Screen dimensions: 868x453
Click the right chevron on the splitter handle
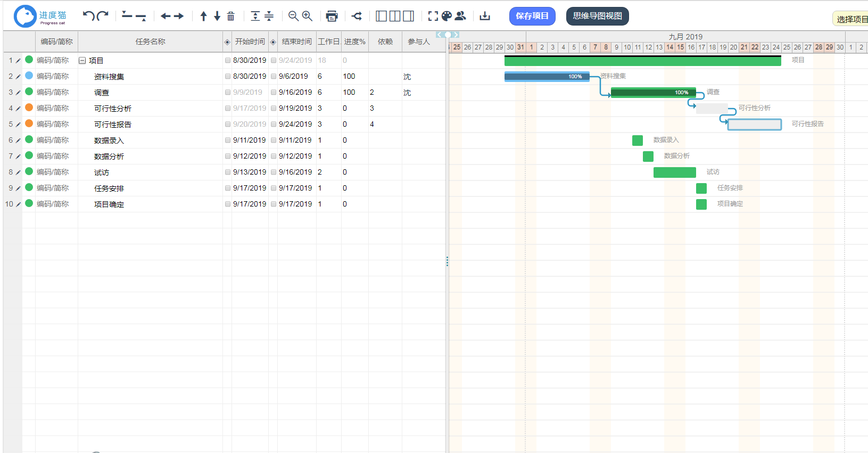[456, 35]
